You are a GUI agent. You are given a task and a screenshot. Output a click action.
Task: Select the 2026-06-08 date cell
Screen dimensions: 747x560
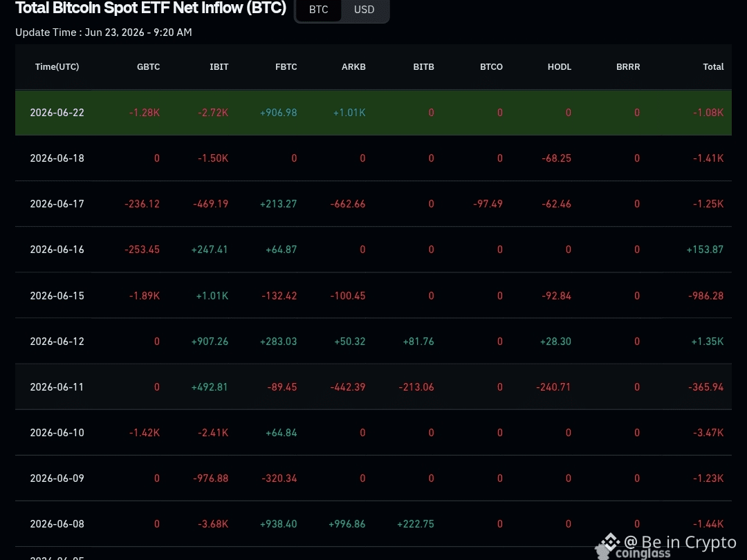(x=57, y=524)
